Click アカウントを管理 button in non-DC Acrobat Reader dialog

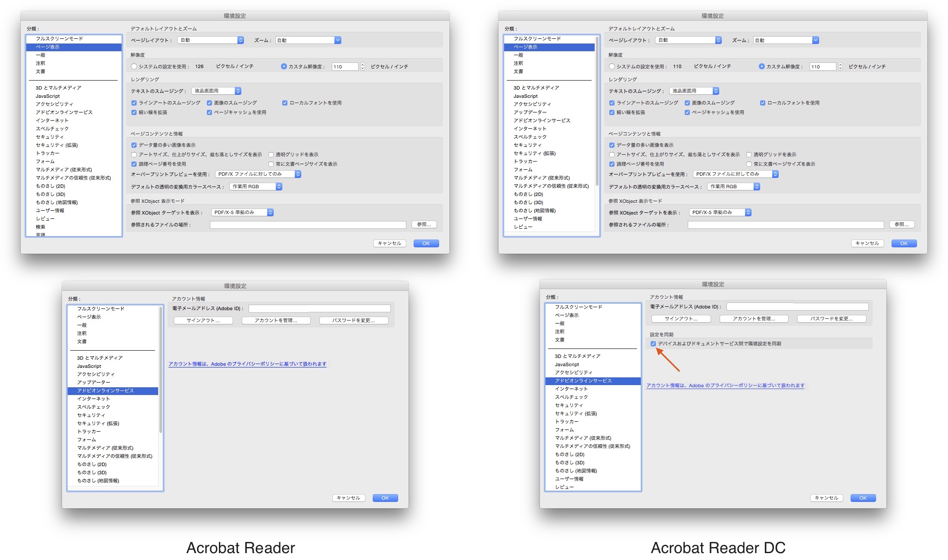click(x=276, y=320)
